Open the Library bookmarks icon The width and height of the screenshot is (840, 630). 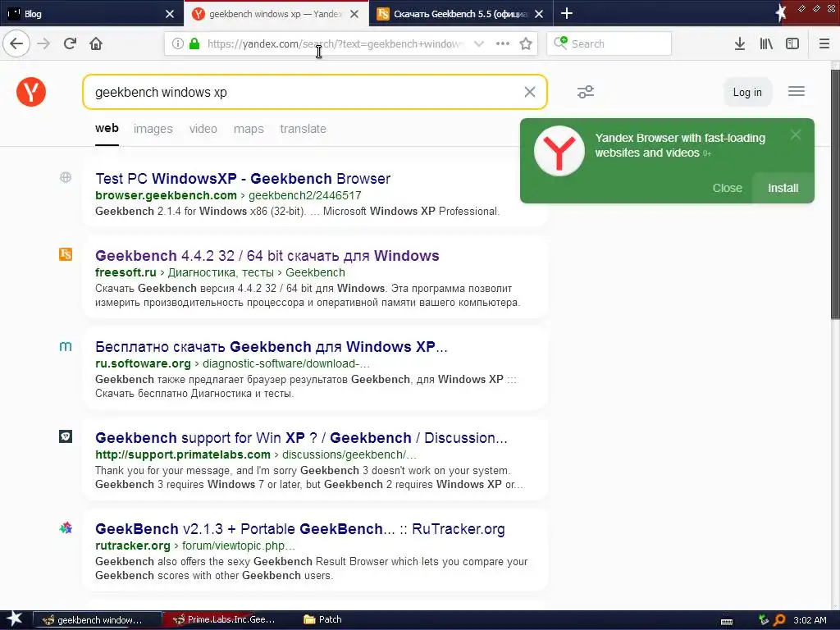(766, 43)
